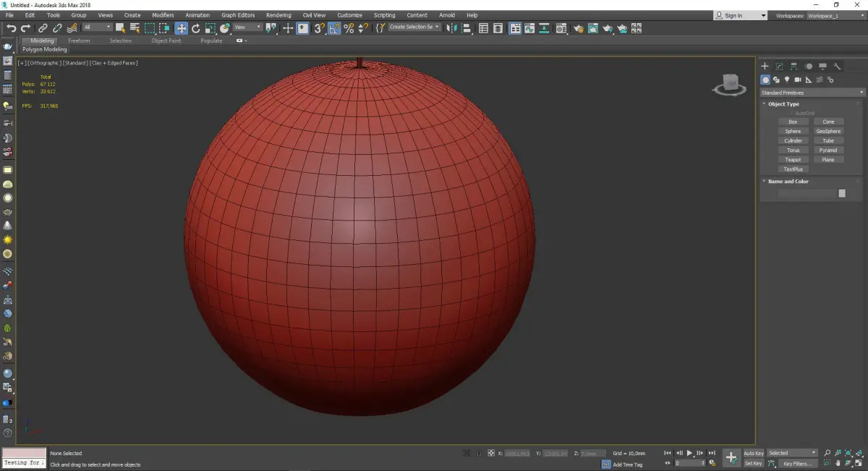Click the Go to End button
The width and height of the screenshot is (868, 471).
(x=712, y=453)
